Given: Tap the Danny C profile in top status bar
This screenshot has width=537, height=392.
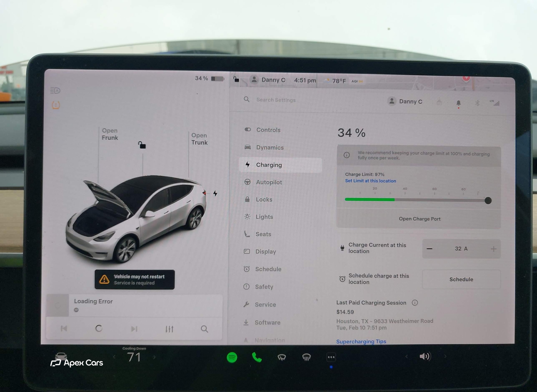Looking at the screenshot, I should click(x=268, y=80).
